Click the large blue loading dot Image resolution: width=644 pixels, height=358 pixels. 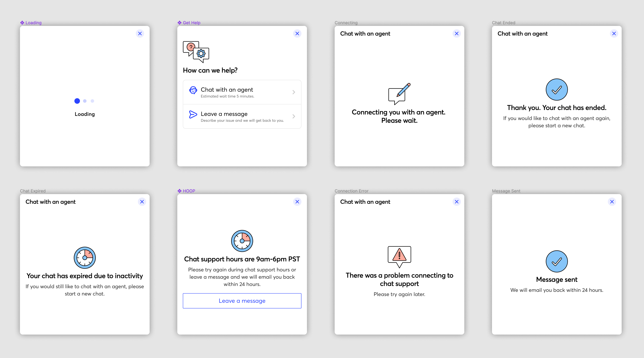(77, 101)
